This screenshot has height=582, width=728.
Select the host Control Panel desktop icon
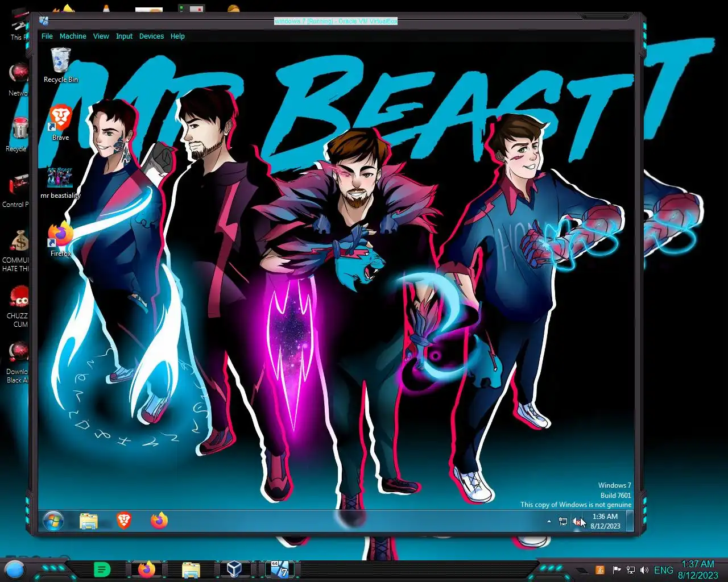(x=16, y=192)
